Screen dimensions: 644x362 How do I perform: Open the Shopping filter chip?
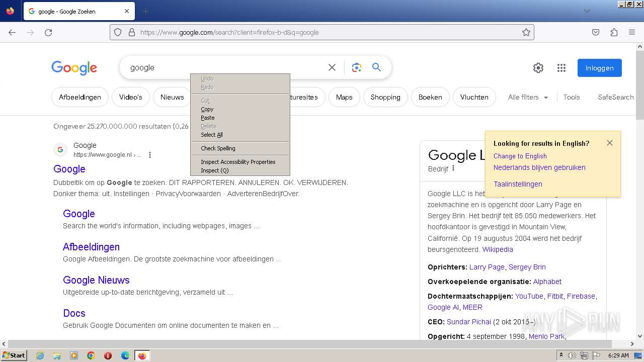click(385, 97)
